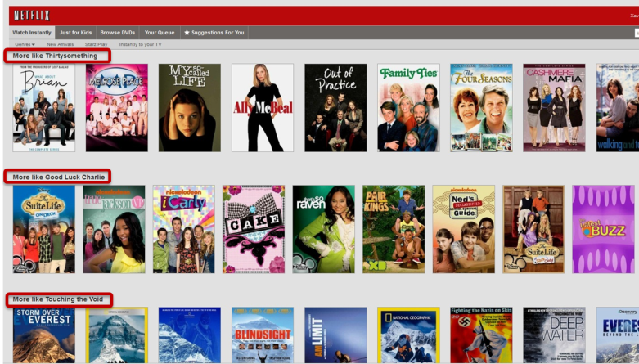
Task: Open the Am Limit poster
Action: click(335, 335)
